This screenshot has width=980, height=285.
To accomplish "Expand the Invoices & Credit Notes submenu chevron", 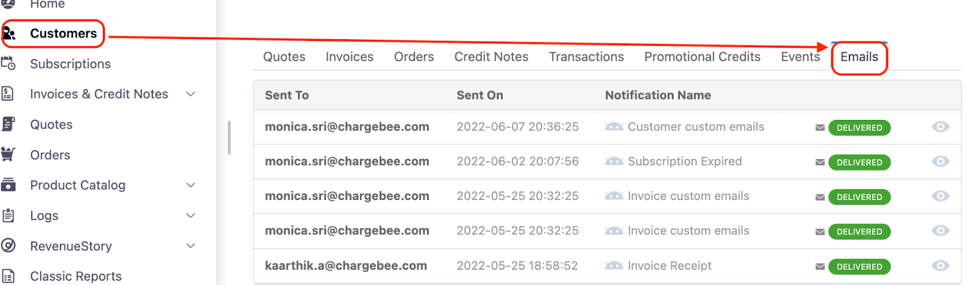I will 190,94.
